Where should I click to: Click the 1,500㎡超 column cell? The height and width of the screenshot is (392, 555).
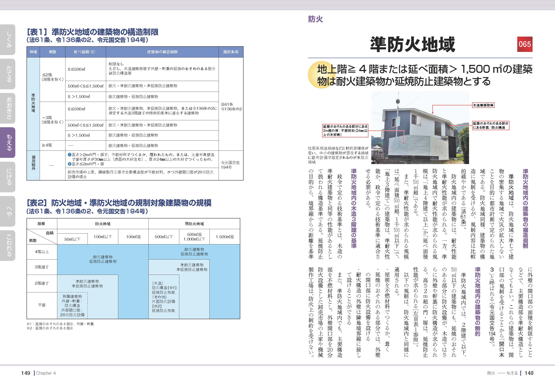tap(225, 237)
